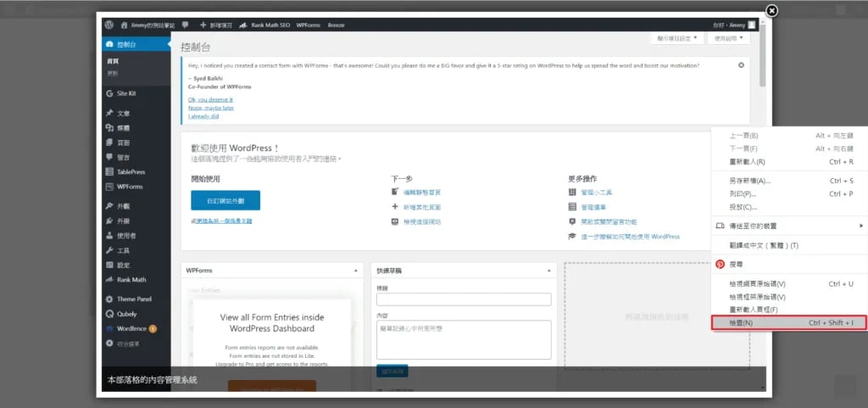
Task: Click the Pinterest 搜尋 context menu entry
Action: point(789,265)
